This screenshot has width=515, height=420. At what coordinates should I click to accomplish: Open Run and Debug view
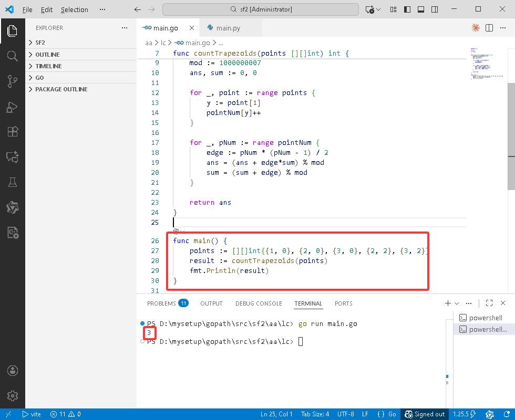13,107
